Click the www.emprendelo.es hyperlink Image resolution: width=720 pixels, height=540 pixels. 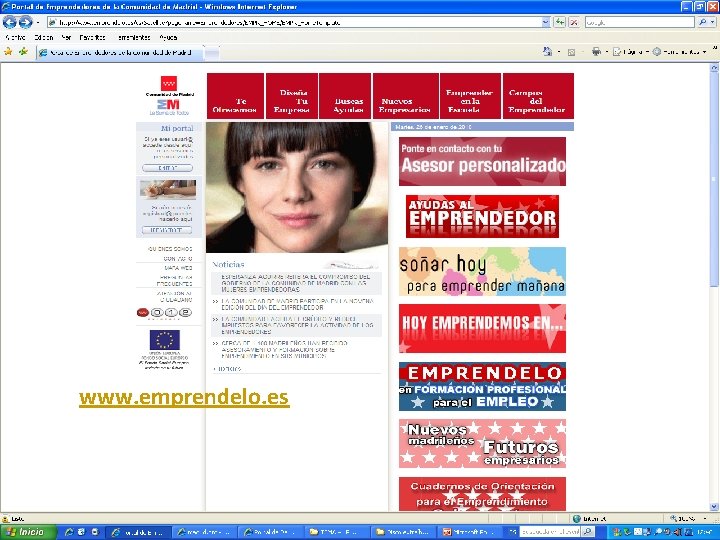pyautogui.click(x=184, y=397)
